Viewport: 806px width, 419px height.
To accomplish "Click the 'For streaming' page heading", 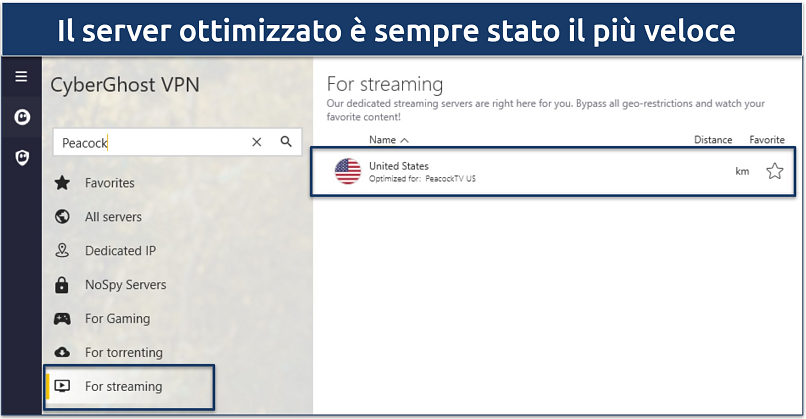I will (384, 84).
